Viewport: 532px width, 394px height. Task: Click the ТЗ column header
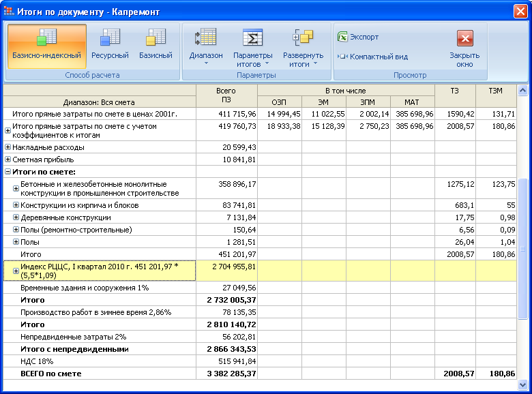point(455,95)
